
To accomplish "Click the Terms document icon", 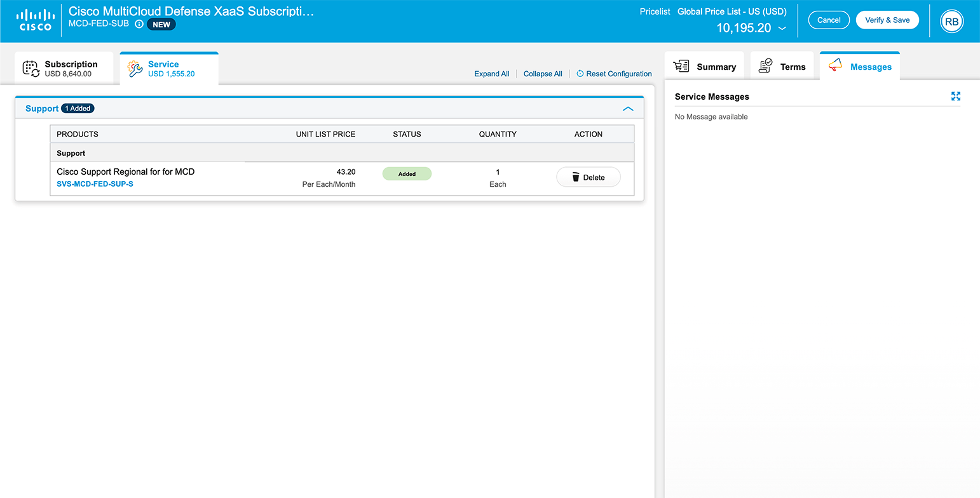I will 766,66.
